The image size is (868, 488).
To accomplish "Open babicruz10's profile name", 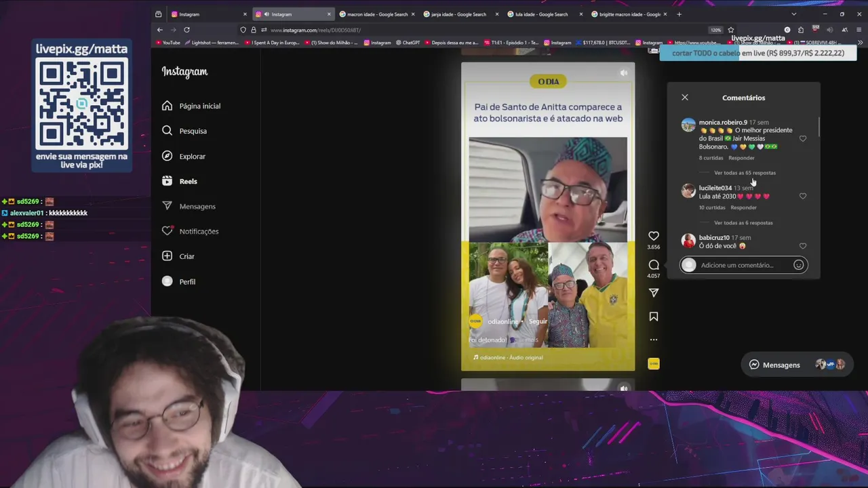I will (714, 238).
